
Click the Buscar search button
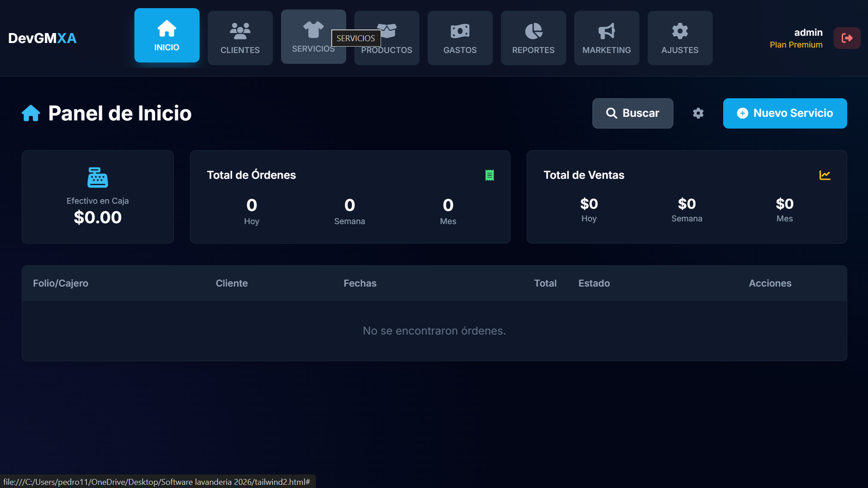(x=633, y=113)
